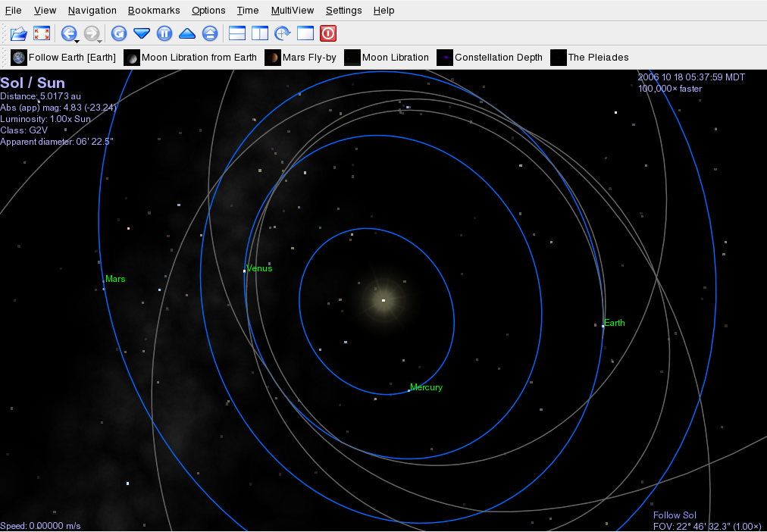767x532 pixels.
Task: Pause time with the pause icon
Action: pos(164,34)
